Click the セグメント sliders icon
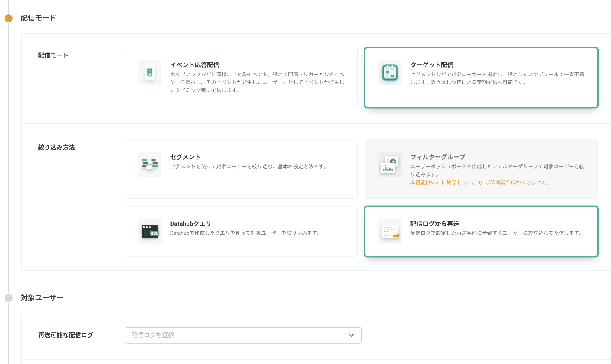Image resolution: width=611 pixels, height=364 pixels. 150,165
